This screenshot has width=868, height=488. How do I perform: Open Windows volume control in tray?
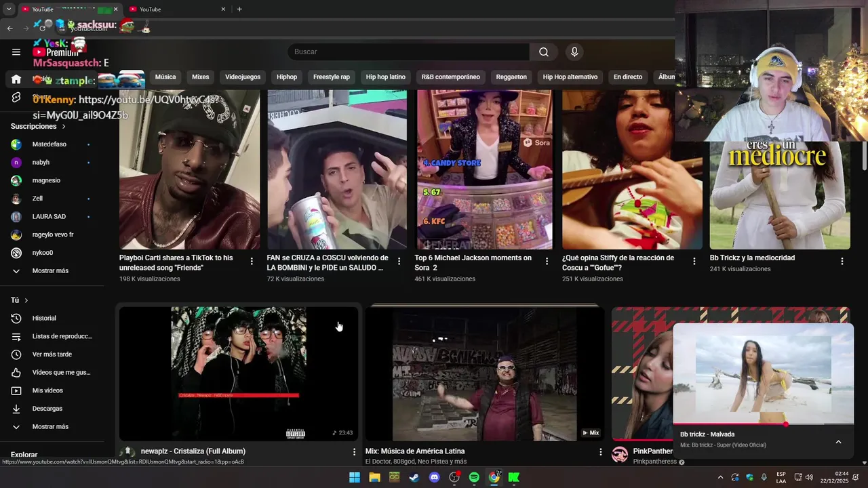click(x=809, y=477)
